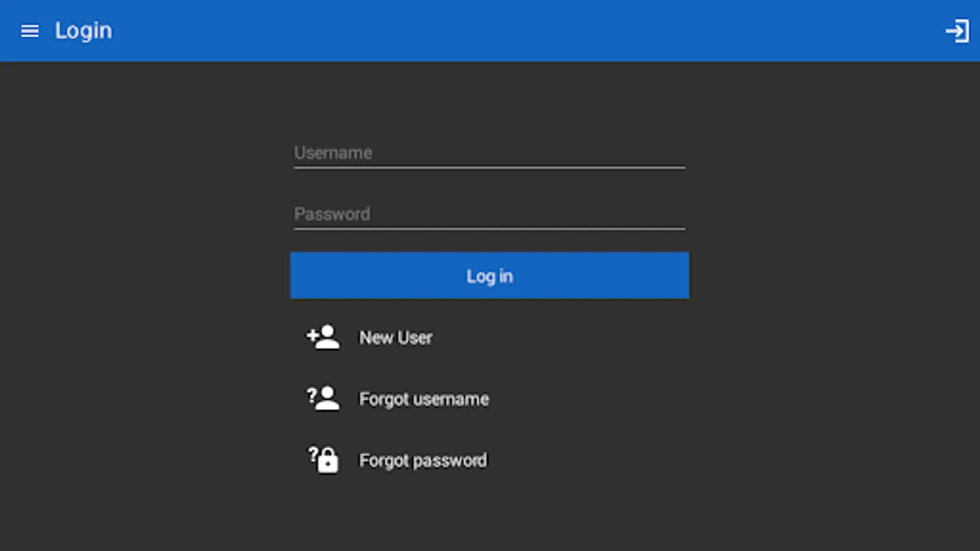Click the Forgot username question-person icon
Screen dimensions: 980x551
click(x=323, y=398)
